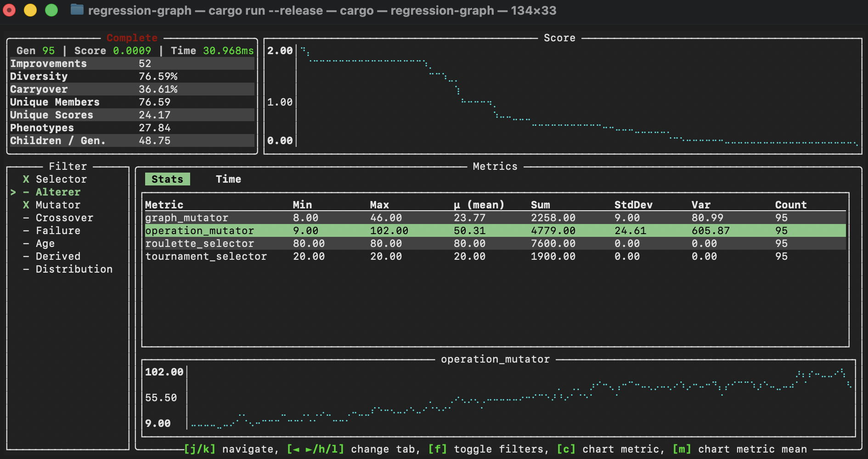Image resolution: width=868 pixels, height=459 pixels.
Task: Click the folder icon in title bar
Action: click(x=77, y=10)
